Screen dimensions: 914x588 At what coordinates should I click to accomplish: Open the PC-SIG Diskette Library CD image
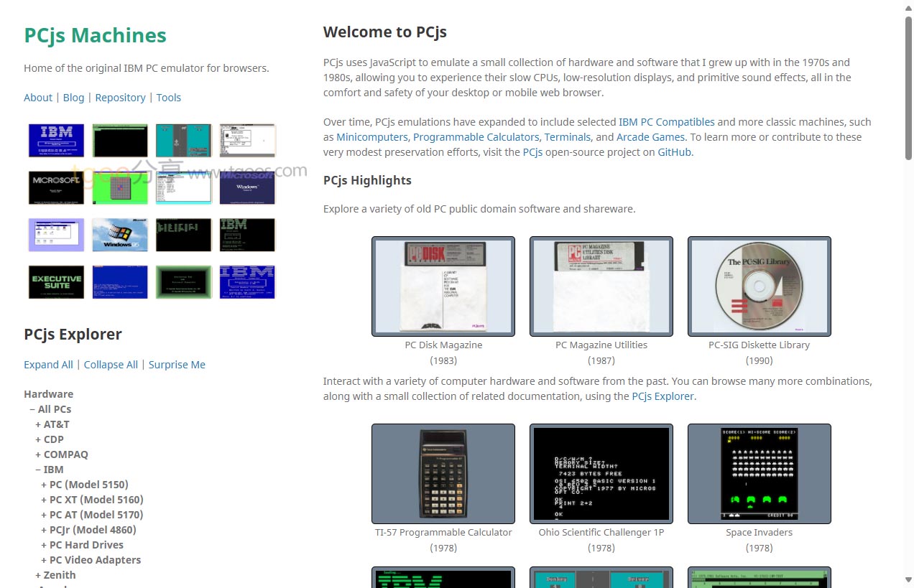click(759, 286)
